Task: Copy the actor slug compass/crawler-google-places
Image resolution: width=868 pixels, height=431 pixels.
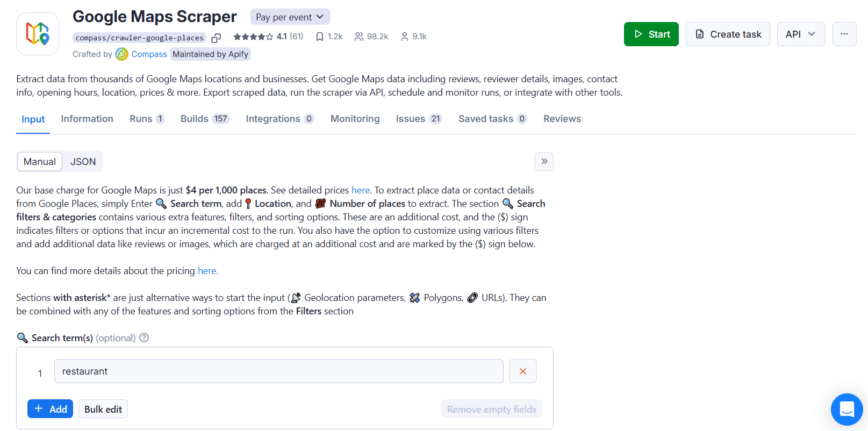Action: pyautogui.click(x=216, y=38)
